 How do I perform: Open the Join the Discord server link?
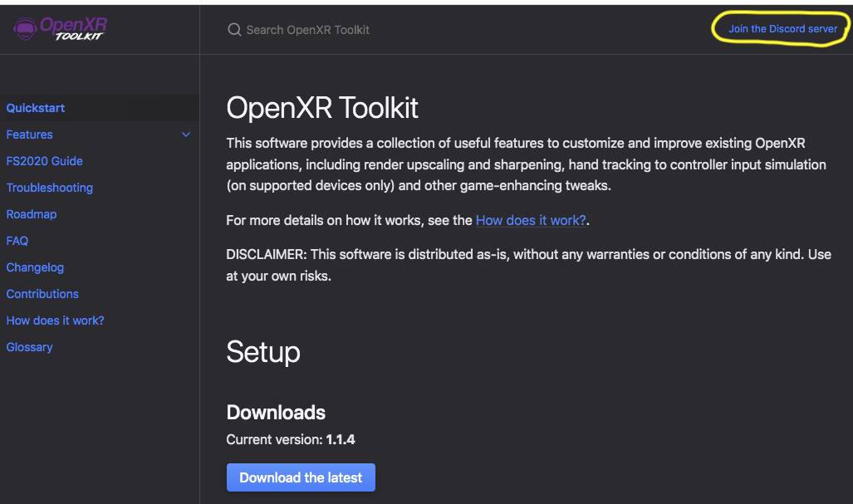click(x=783, y=29)
